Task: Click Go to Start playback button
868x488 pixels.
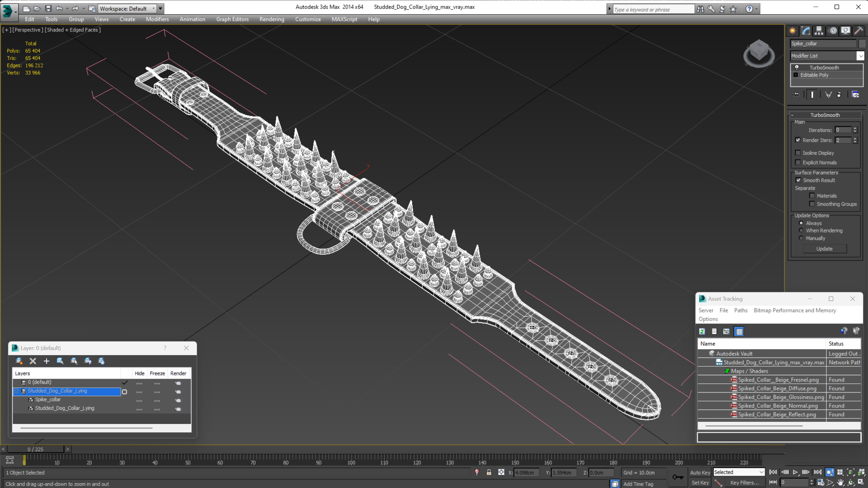Action: [x=773, y=472]
